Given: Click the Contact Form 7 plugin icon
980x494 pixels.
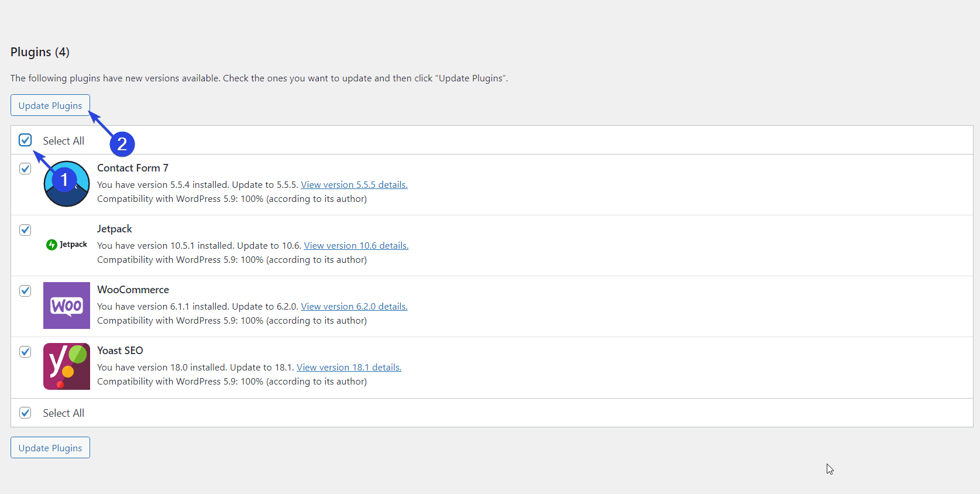Looking at the screenshot, I should (67, 184).
